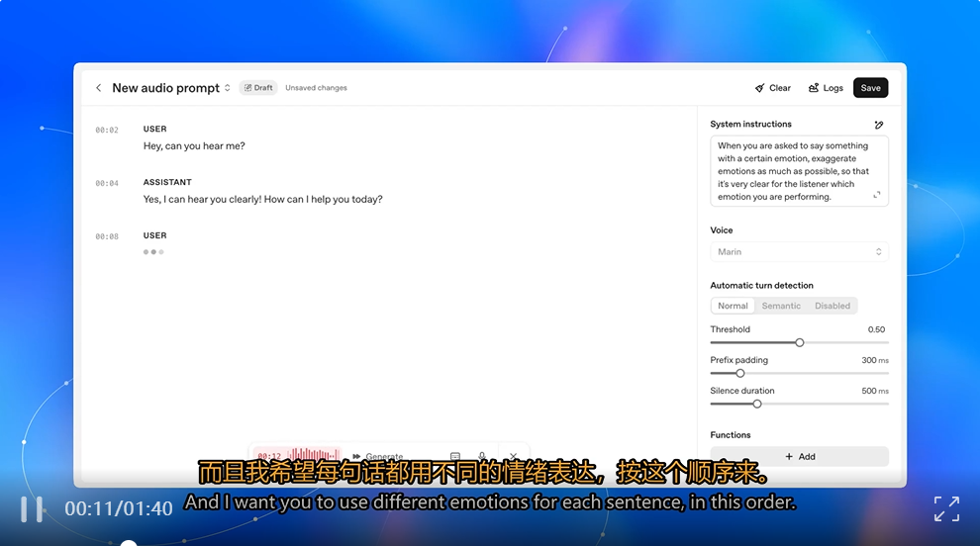
Task: Open the New audio prompt title switcher chevron
Action: point(228,88)
